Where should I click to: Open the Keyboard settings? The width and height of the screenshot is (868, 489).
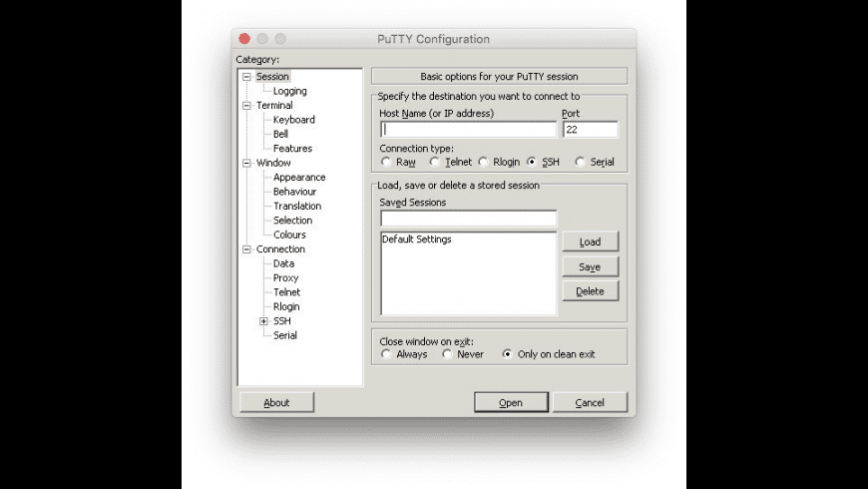coord(294,120)
